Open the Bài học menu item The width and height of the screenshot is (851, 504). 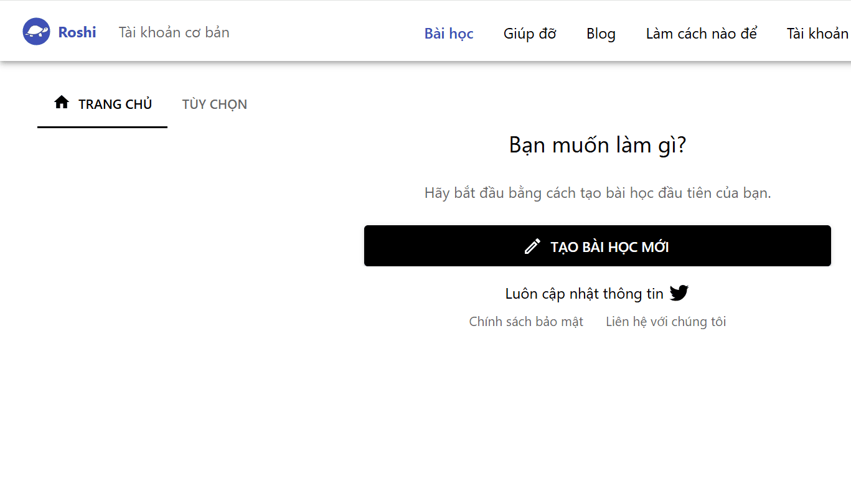(449, 34)
